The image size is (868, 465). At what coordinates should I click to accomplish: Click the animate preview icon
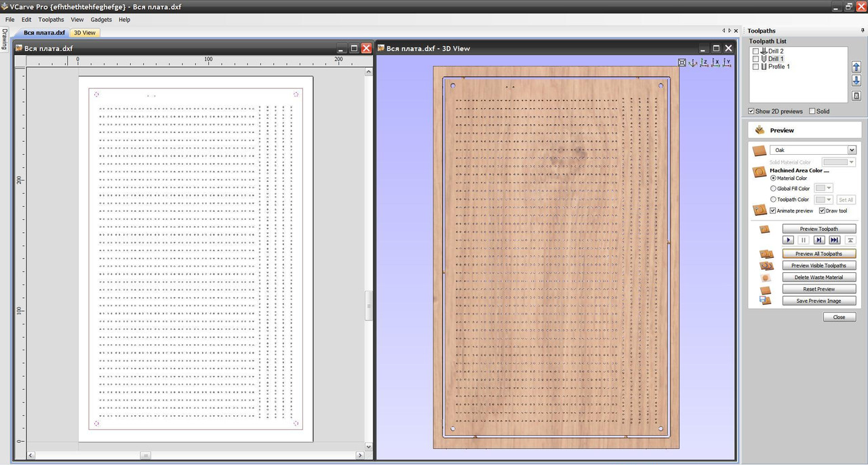pyautogui.click(x=759, y=210)
